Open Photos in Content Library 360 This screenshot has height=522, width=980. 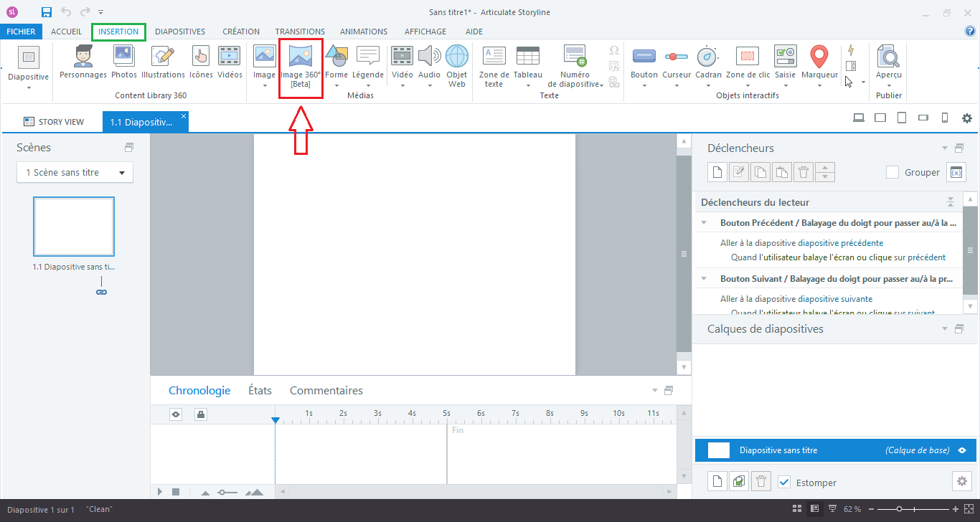click(x=124, y=62)
